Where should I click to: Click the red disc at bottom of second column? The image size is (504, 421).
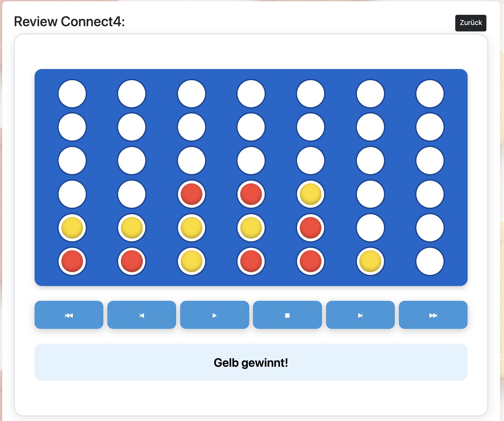click(132, 261)
